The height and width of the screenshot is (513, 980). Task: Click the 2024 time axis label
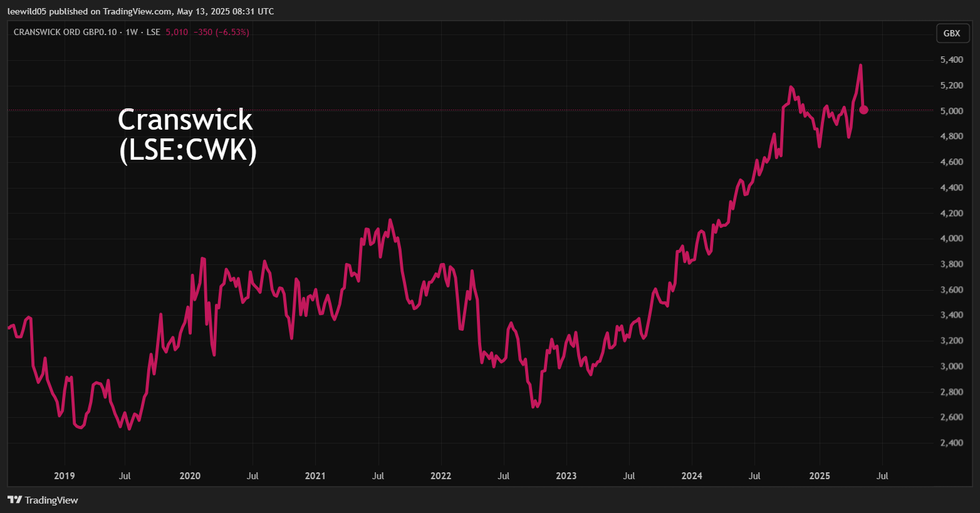(692, 475)
